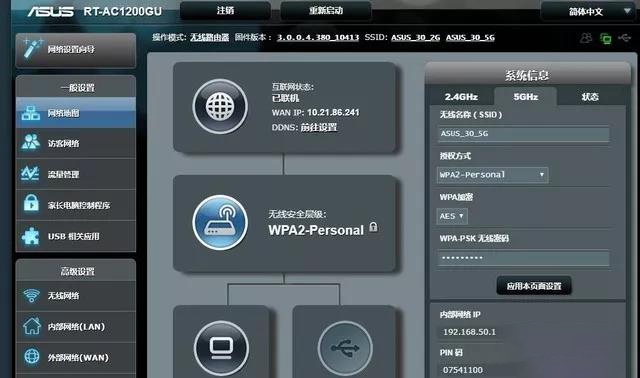Open the network setup wizard wand icon
The width and height of the screenshot is (640, 378).
click(32, 49)
